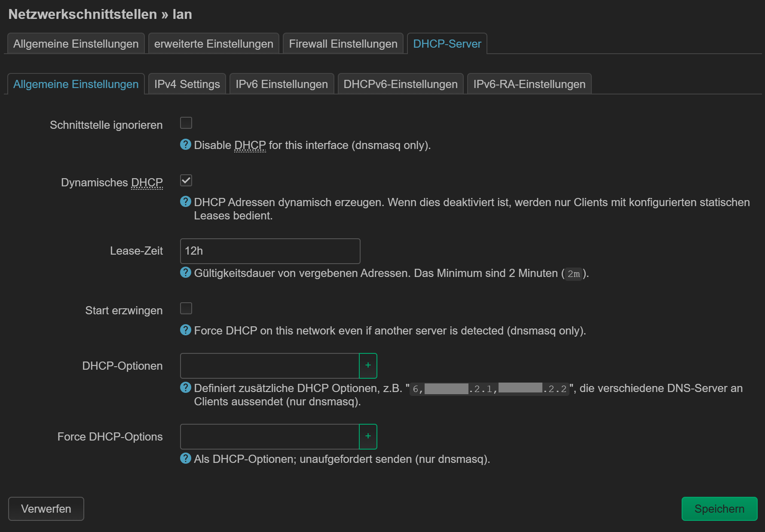Enable the Schnittstelle ignorieren checkbox
This screenshot has height=532, width=765.
(186, 123)
